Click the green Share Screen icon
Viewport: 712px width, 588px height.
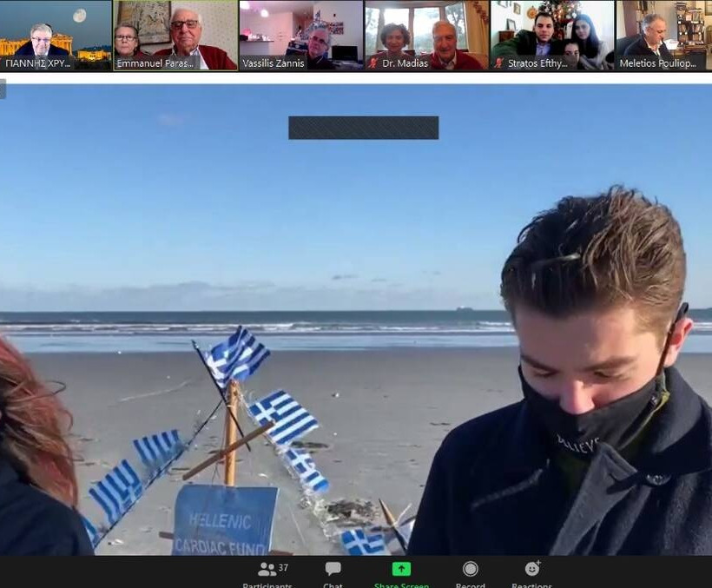(401, 570)
